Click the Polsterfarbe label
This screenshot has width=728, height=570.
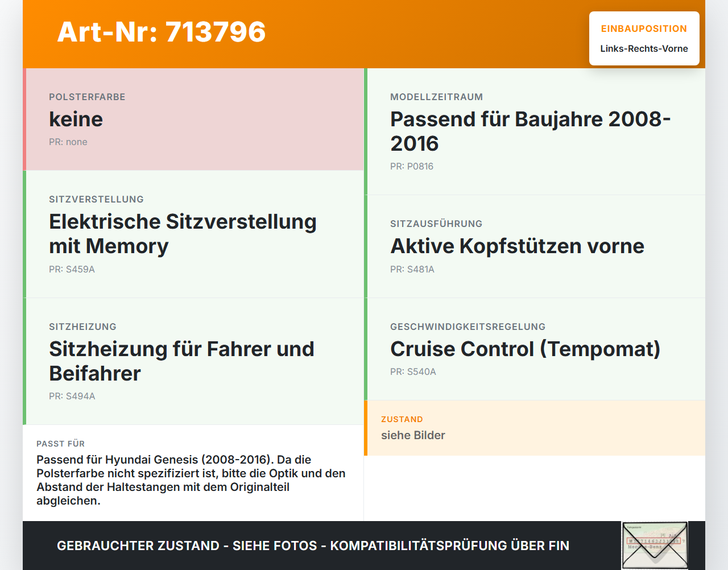[x=87, y=97]
